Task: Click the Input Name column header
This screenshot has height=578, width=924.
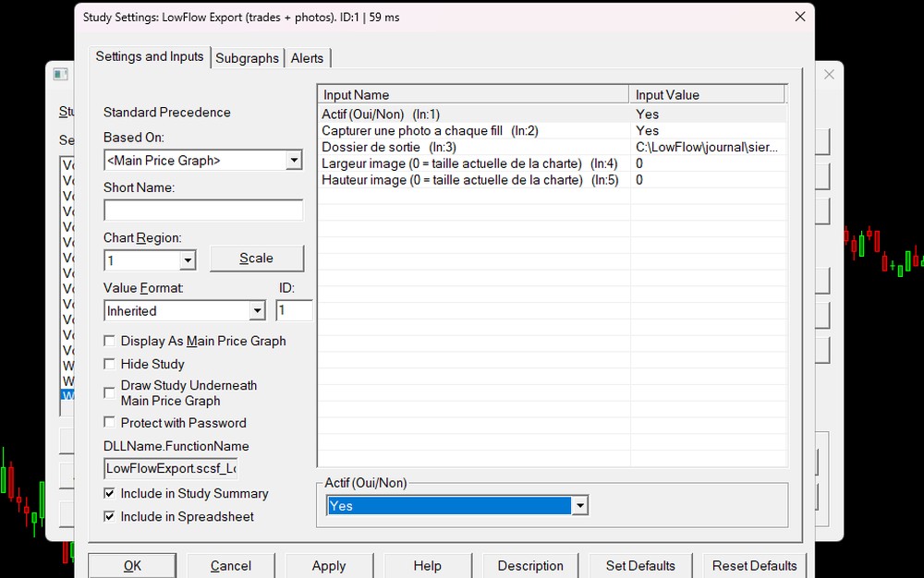Action: click(474, 95)
